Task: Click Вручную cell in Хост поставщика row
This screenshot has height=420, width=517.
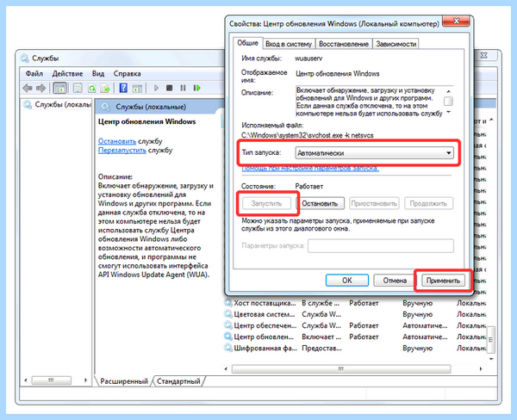Action: click(417, 303)
